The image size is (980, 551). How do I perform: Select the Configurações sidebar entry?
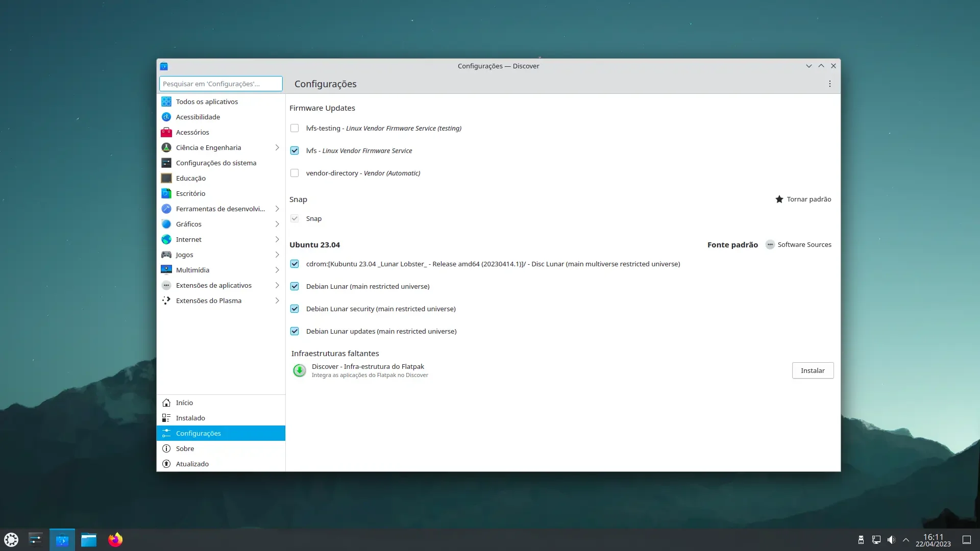click(220, 433)
